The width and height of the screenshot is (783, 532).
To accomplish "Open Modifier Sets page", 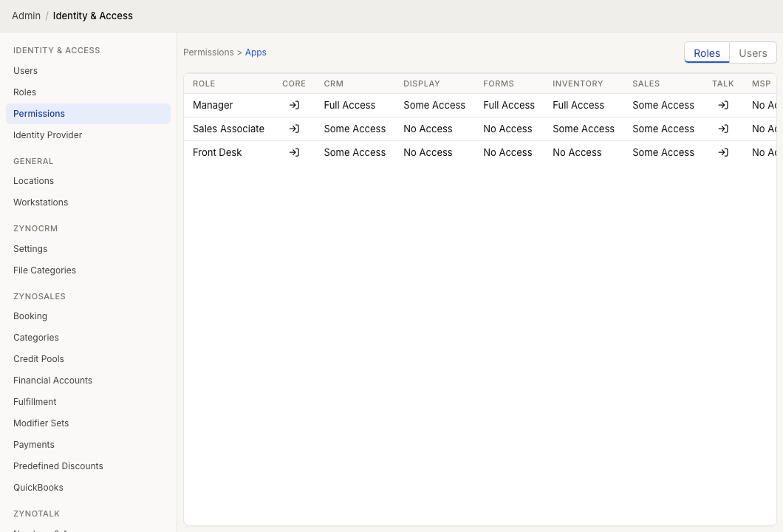I will click(x=88, y=423).
